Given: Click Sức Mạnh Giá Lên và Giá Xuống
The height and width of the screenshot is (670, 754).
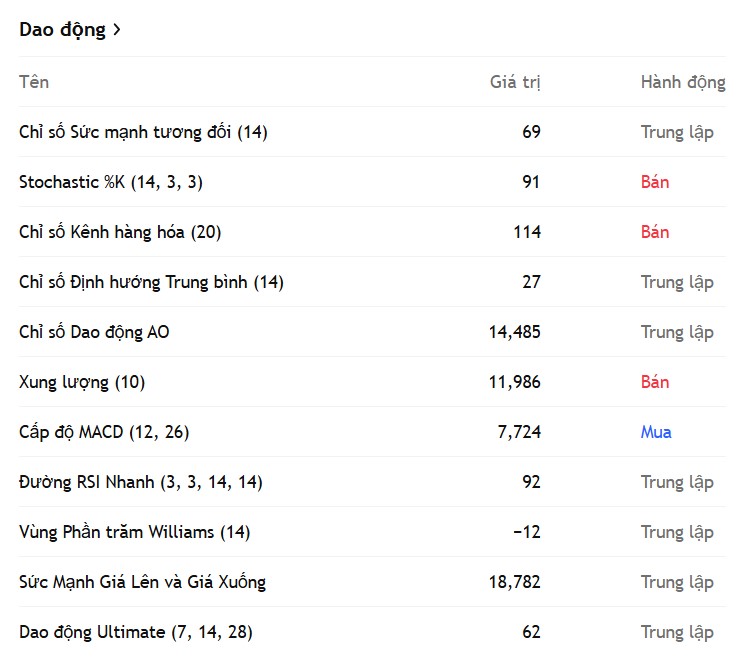Looking at the screenshot, I should (142, 582).
